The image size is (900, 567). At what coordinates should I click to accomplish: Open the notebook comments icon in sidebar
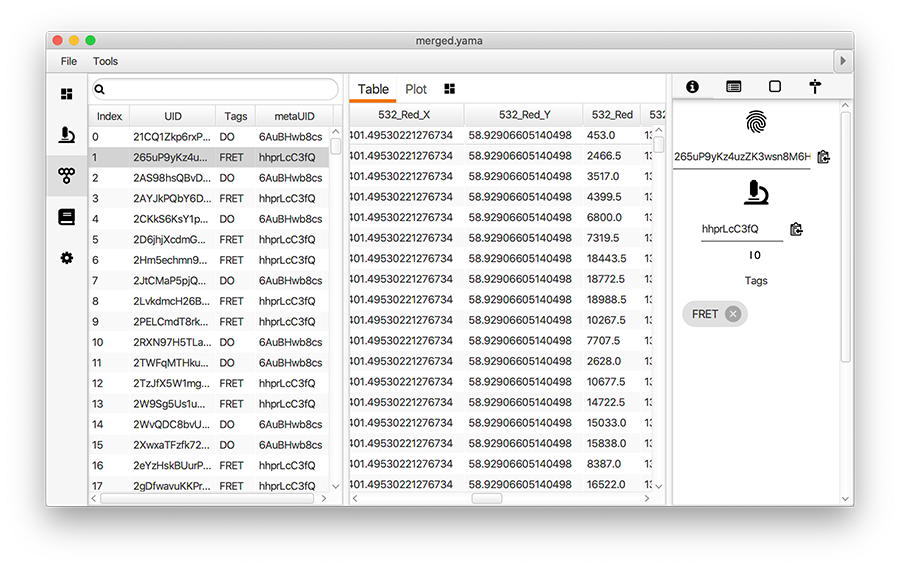coord(67,217)
